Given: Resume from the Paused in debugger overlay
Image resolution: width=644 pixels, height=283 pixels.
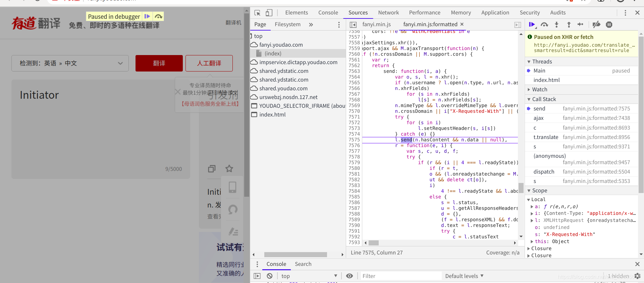Looking at the screenshot, I should coord(147,16).
